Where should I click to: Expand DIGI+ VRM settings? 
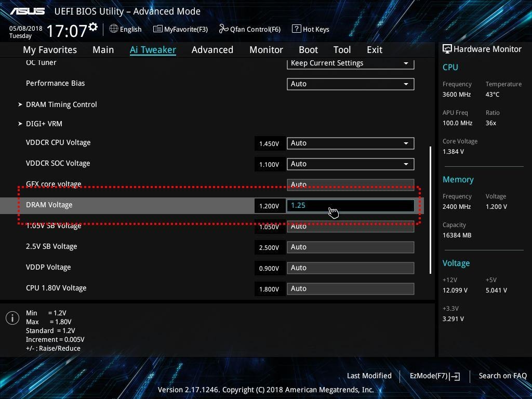coord(44,124)
